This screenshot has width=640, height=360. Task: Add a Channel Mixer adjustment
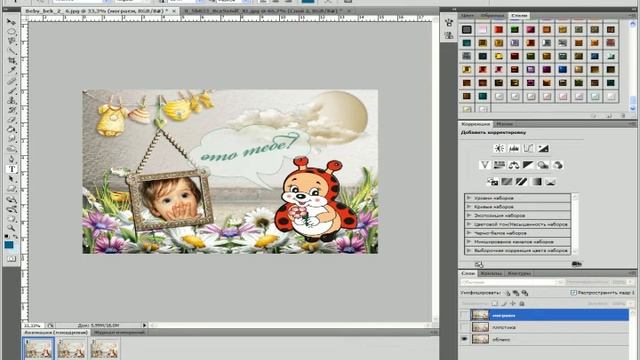(558, 165)
